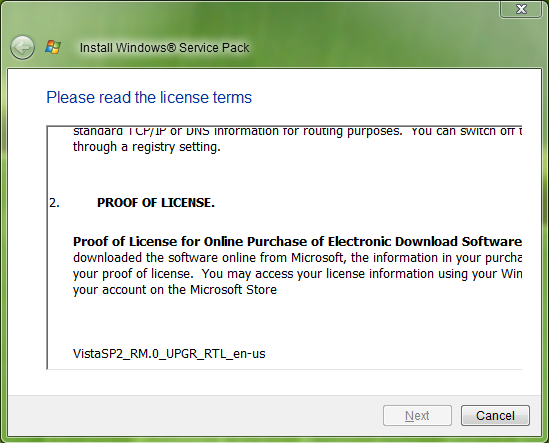The height and width of the screenshot is (443, 549).
Task: Click the 'PROOF OF LICENSE.' section heading
Action: coord(156,203)
